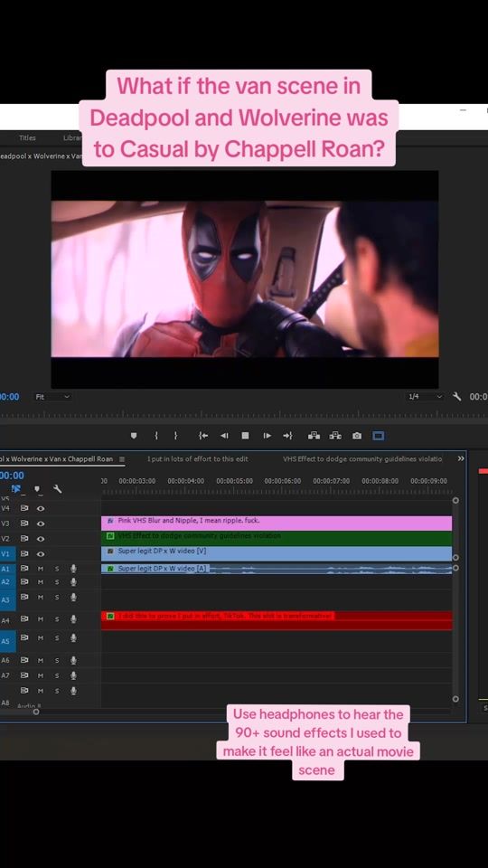This screenshot has height=868, width=488.
Task: Switch to 'VHS Effect to dodge' sequence tab
Action: pos(362,459)
